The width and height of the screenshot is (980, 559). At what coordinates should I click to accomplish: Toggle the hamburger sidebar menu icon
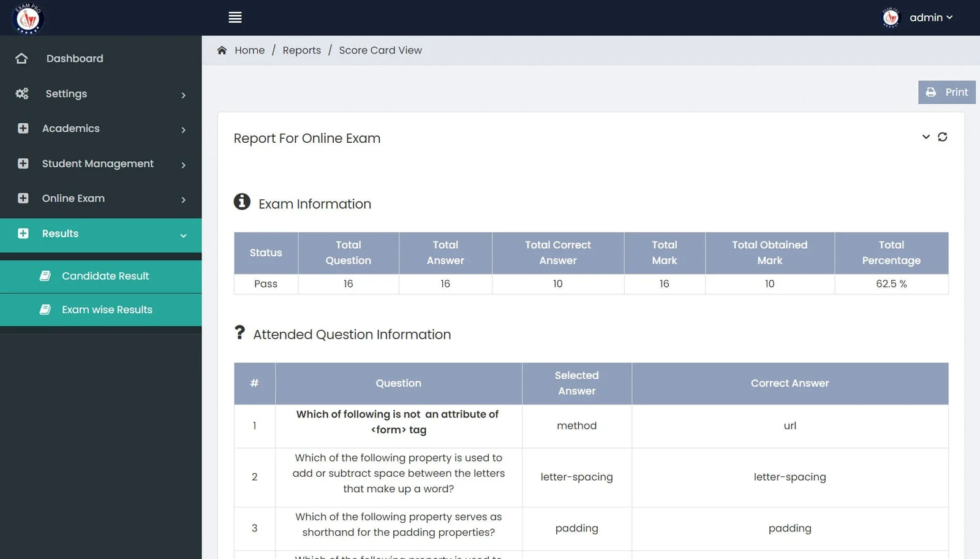pyautogui.click(x=235, y=17)
